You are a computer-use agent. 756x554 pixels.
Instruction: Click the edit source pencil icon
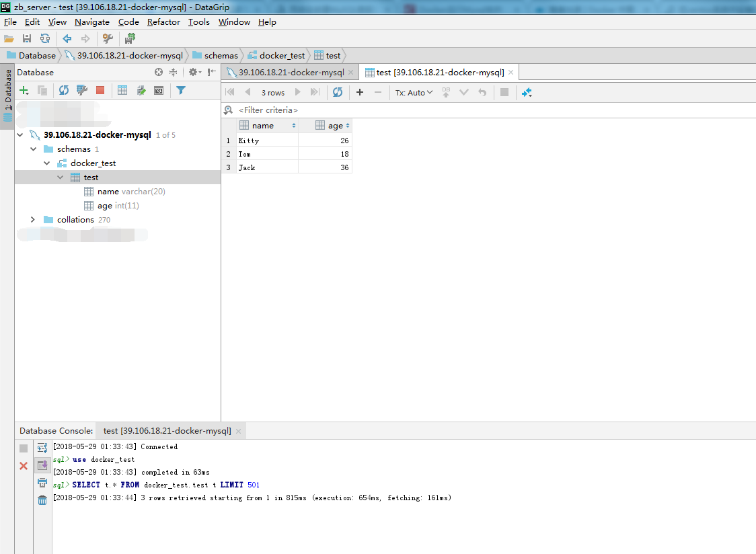pyautogui.click(x=141, y=90)
